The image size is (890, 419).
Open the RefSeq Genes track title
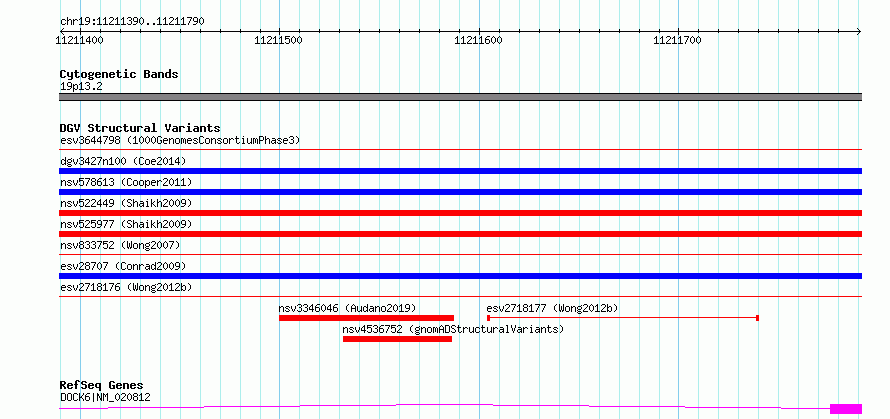(102, 386)
